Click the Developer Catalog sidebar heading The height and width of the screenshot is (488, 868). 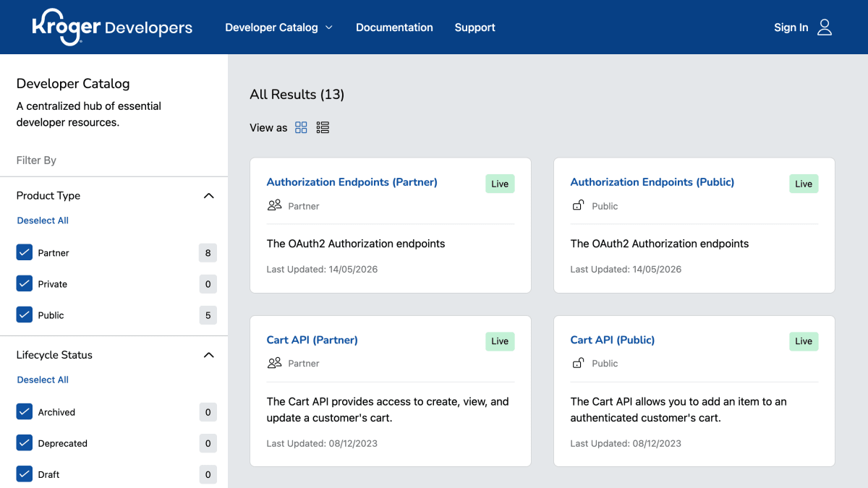coord(73,84)
